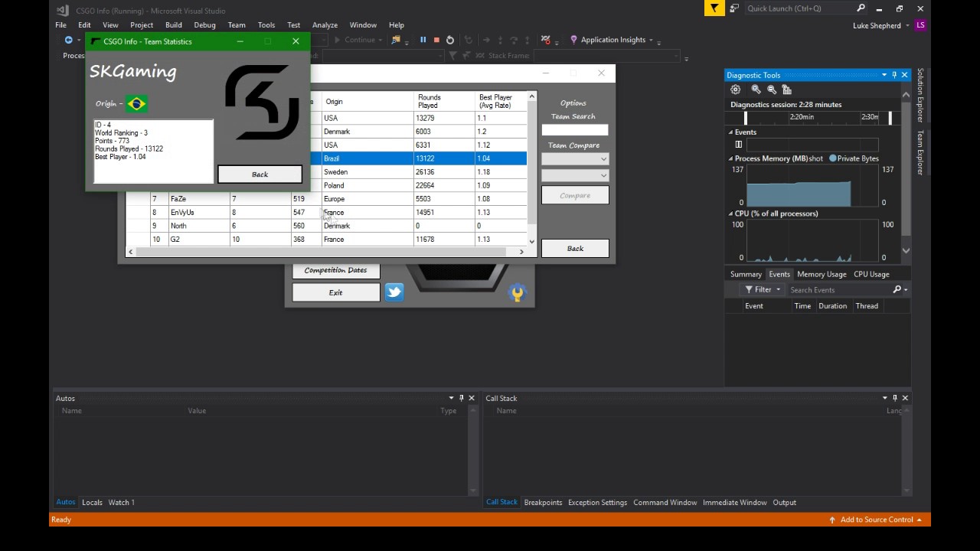Open the Tools menu
Image resolution: width=980 pixels, height=551 pixels.
coord(266,25)
